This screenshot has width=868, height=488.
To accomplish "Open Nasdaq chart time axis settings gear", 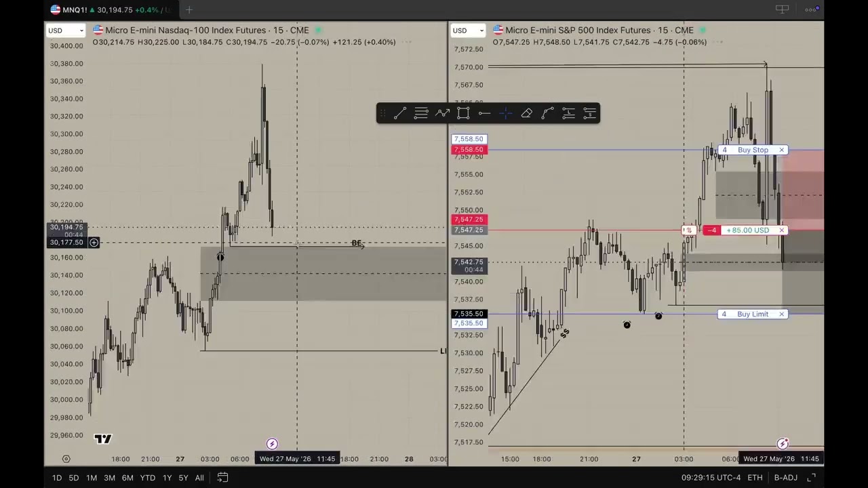I will 66,459.
